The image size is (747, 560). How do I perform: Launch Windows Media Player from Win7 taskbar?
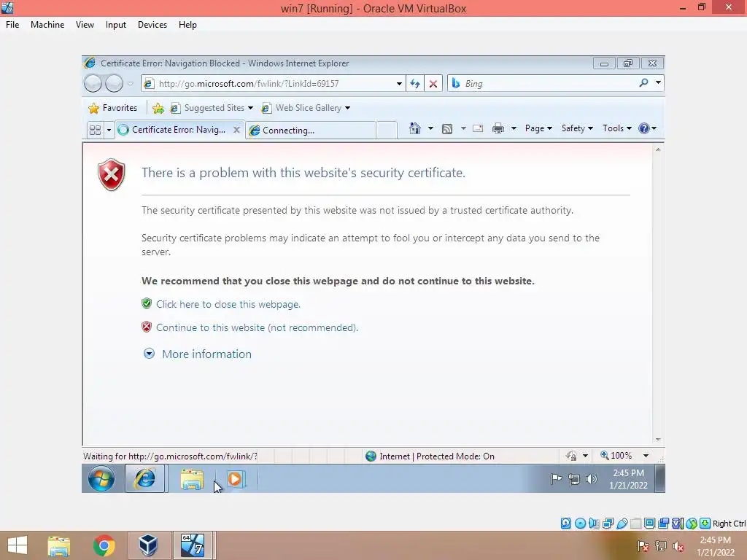pos(235,479)
